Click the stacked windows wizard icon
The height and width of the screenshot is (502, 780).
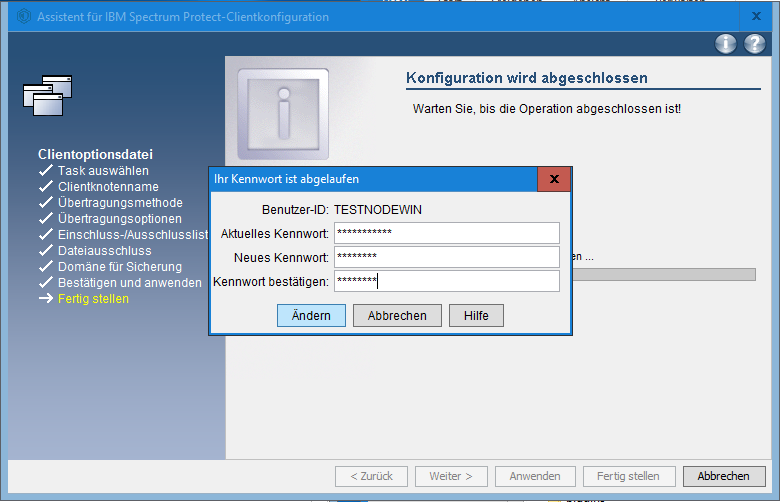(48, 94)
